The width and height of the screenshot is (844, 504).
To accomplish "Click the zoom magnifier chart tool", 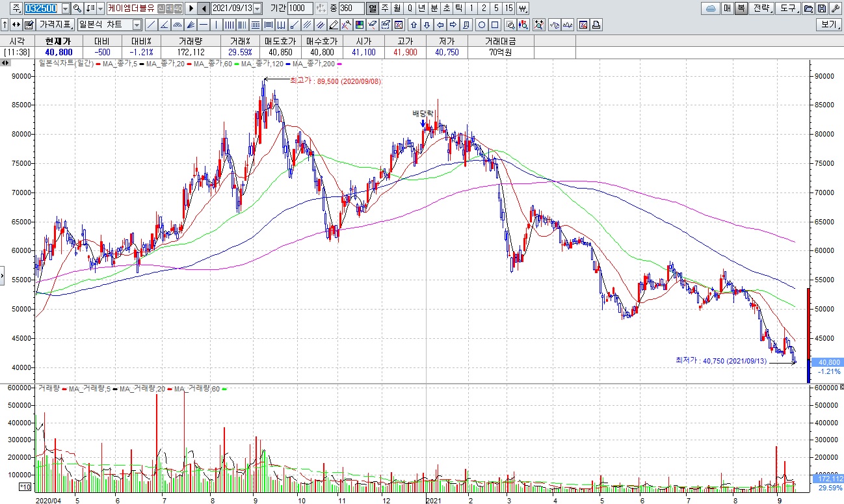I will point(510,25).
